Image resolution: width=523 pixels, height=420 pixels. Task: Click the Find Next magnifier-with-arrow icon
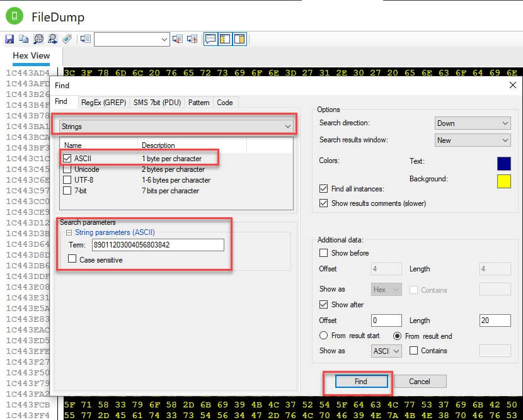(x=53, y=39)
